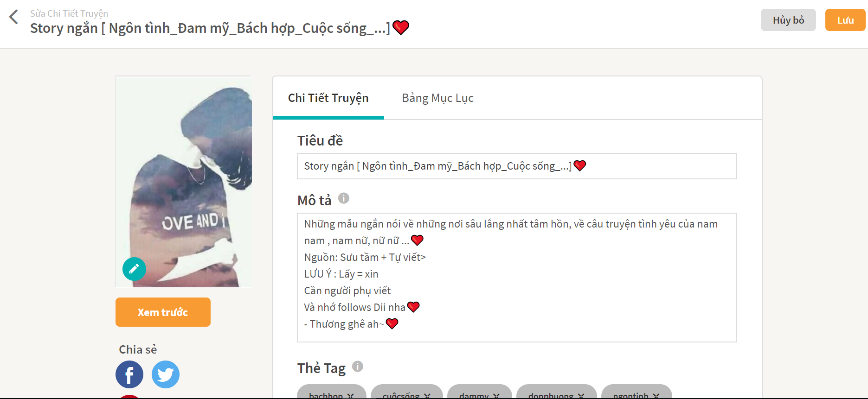This screenshot has height=399, width=868.
Task: Cancel the edit with the Hủy bỏ button
Action: (788, 20)
